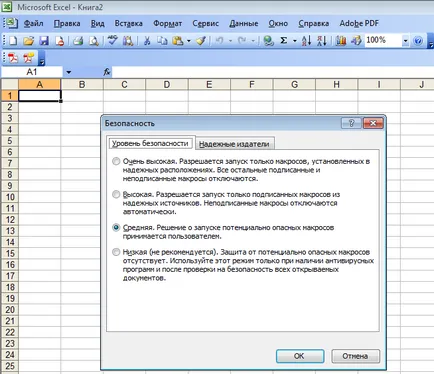Print the workbook via printer icon
434x374 pixels.
point(78,41)
